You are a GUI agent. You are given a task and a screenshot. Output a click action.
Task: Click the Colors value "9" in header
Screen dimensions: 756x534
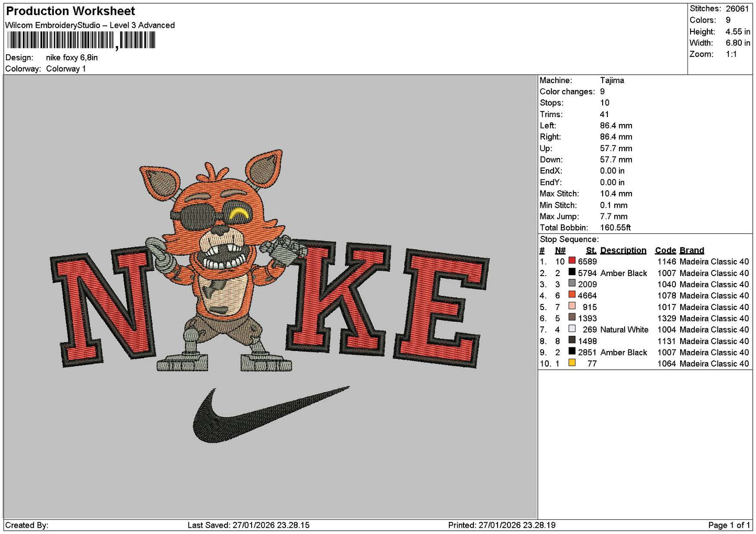(728, 20)
